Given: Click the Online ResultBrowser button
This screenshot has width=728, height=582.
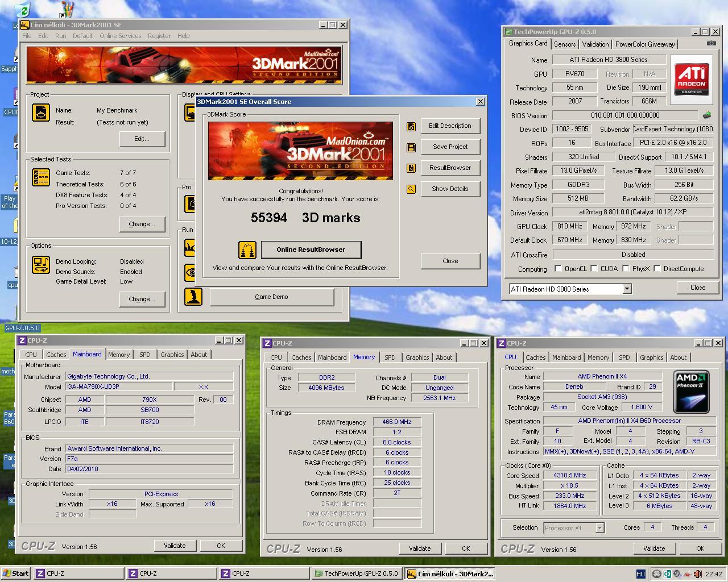Looking at the screenshot, I should [x=311, y=250].
